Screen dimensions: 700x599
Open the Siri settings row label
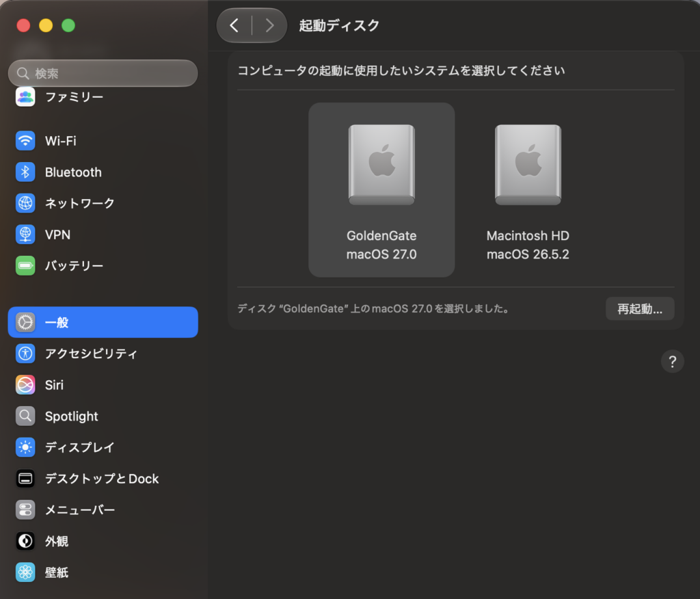(x=54, y=385)
